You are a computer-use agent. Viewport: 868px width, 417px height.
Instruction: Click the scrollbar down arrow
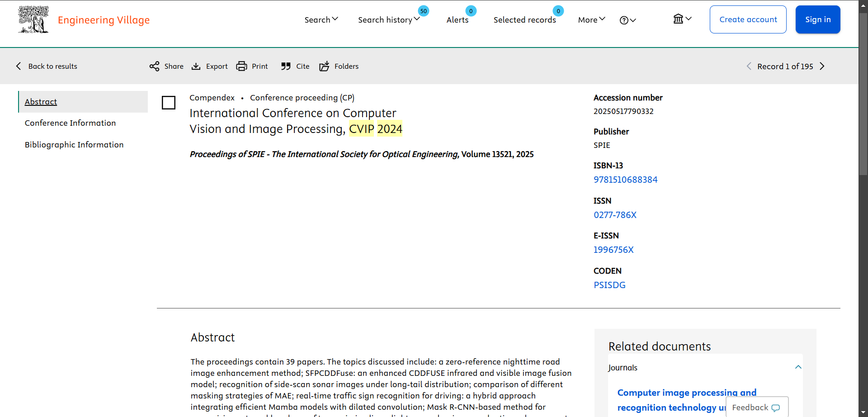[x=863, y=413]
